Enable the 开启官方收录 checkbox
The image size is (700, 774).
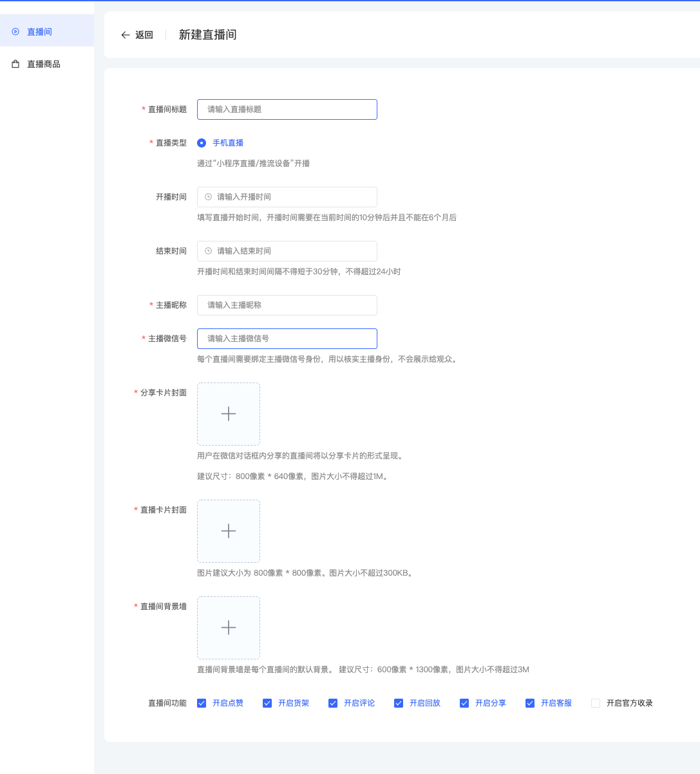pyautogui.click(x=596, y=703)
